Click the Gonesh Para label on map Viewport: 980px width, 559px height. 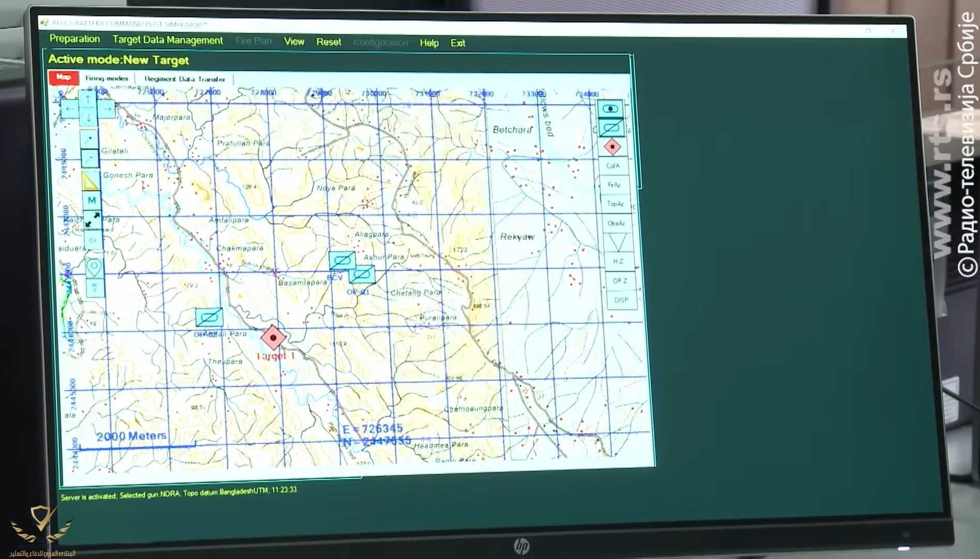coord(128,175)
